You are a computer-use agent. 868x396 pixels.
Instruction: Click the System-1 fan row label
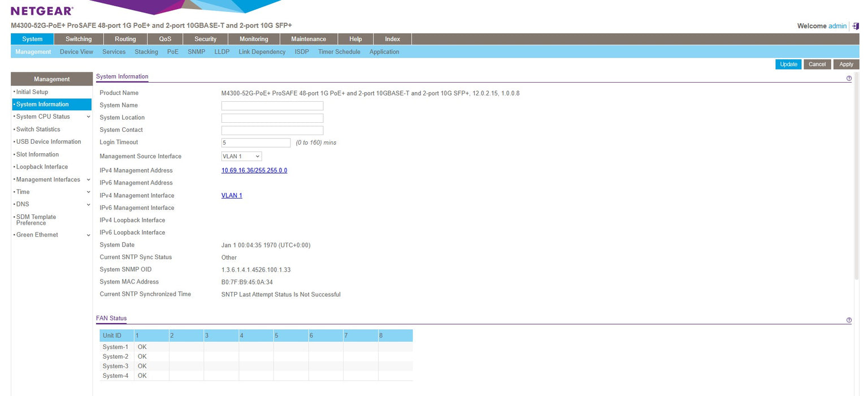(115, 347)
